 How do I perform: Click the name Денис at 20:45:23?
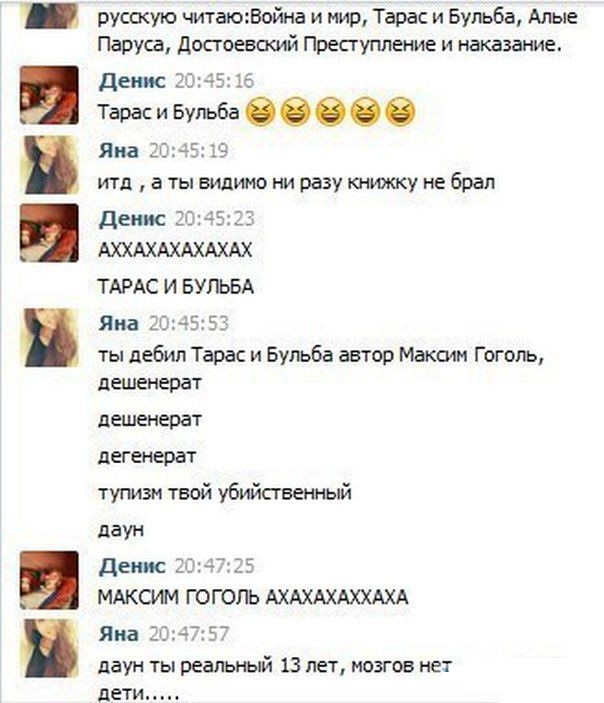pos(132,219)
